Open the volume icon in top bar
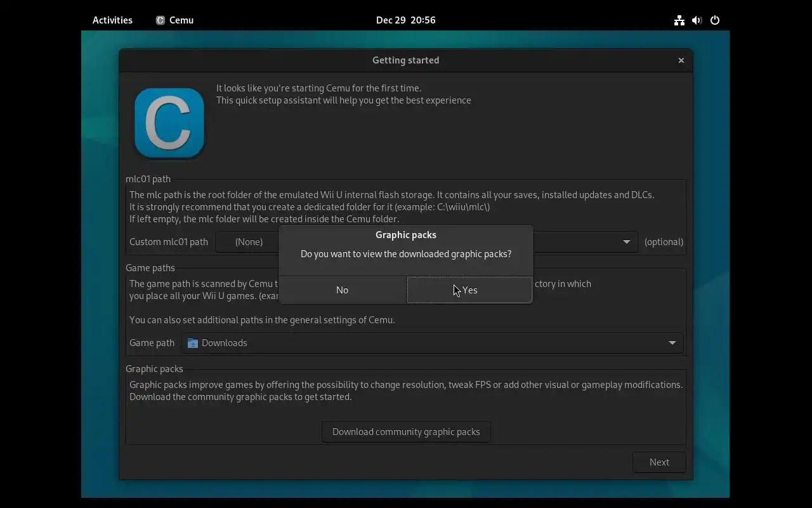 pyautogui.click(x=697, y=20)
